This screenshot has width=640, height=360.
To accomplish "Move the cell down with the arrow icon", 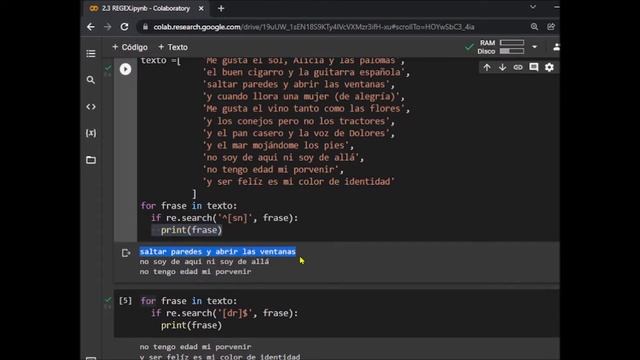I will tap(502, 67).
